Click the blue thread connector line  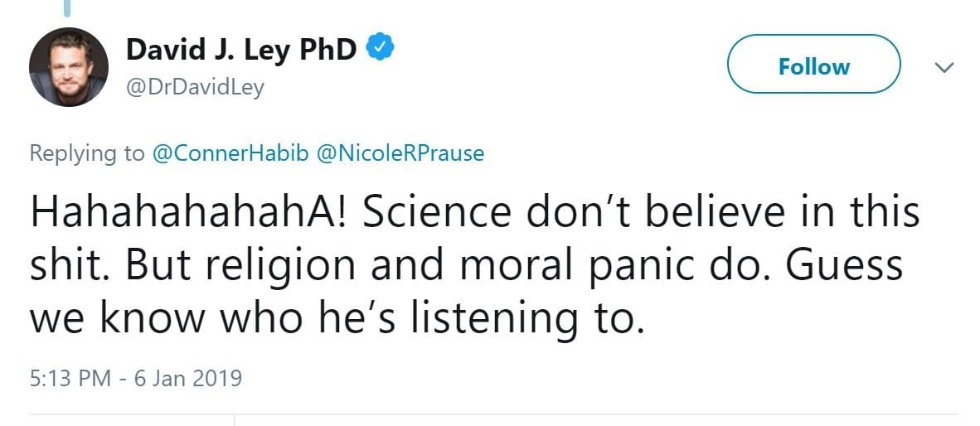point(68,8)
